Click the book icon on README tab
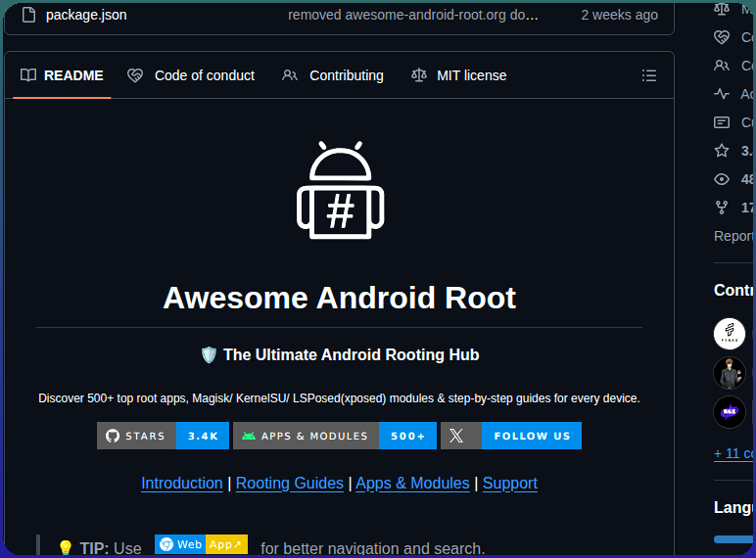This screenshot has width=756, height=558. point(28,75)
